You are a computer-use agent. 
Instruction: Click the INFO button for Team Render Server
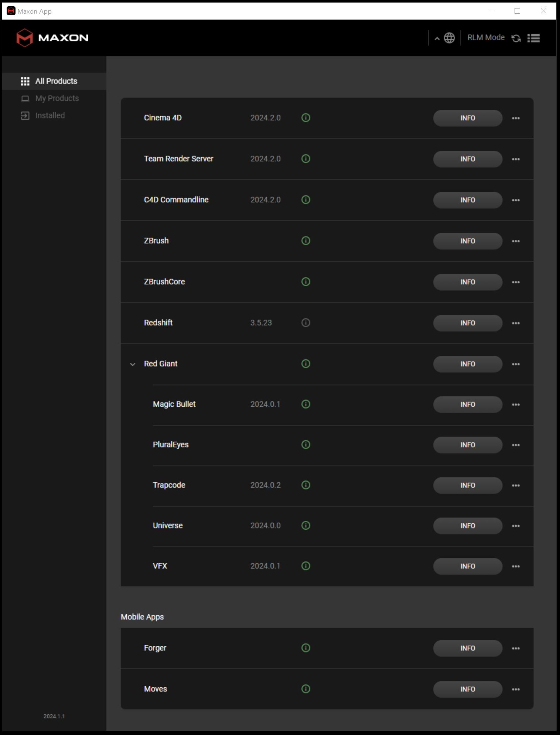tap(468, 159)
